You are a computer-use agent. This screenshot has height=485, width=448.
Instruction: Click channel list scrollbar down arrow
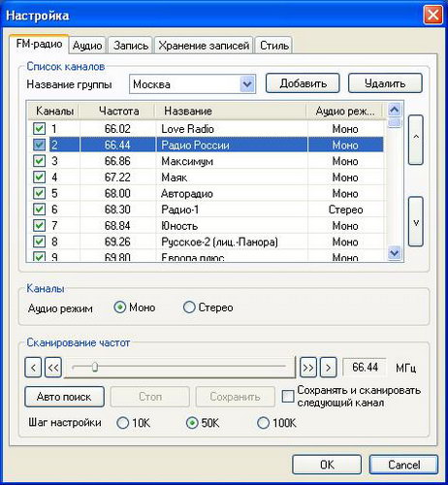pyautogui.click(x=395, y=253)
